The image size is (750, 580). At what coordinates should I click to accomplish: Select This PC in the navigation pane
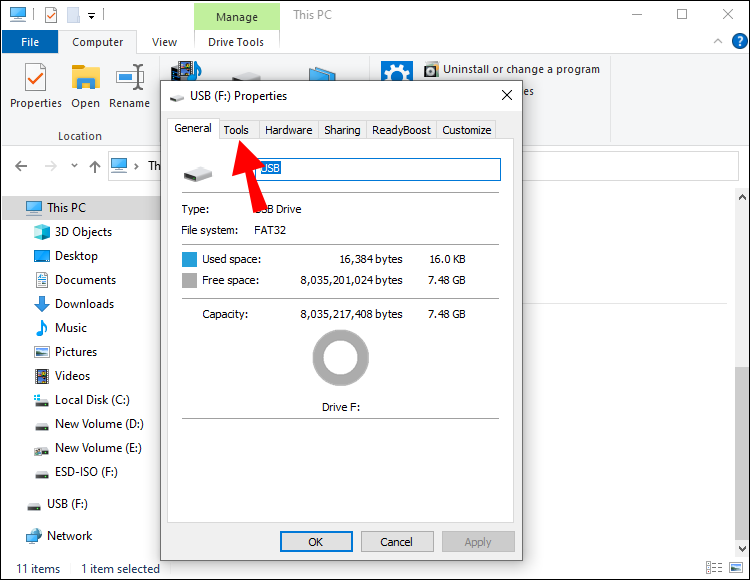tap(81, 208)
